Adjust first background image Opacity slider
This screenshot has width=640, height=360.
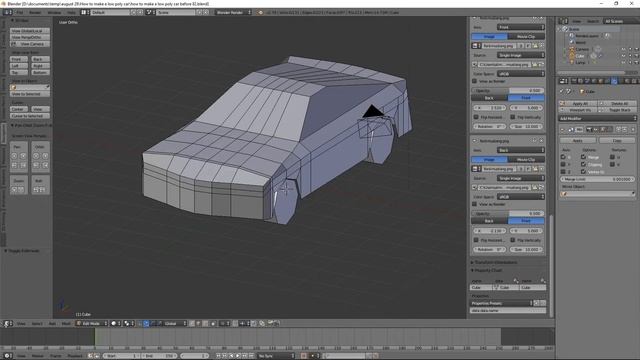(508, 91)
